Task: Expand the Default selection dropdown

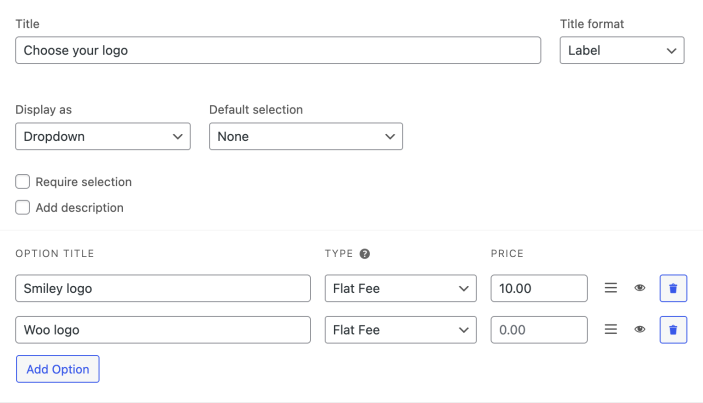Action: [305, 136]
